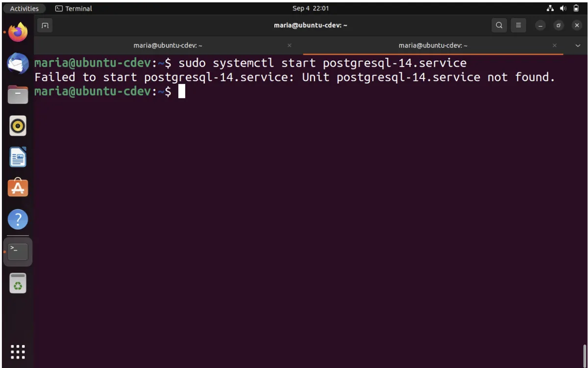The width and height of the screenshot is (588, 368).
Task: Open LibreOffice Writer from dock
Action: (x=18, y=157)
